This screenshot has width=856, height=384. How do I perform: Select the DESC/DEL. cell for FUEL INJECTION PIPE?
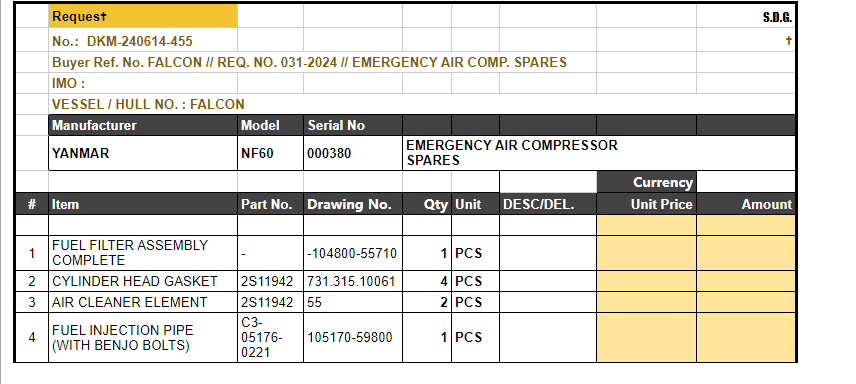[548, 338]
